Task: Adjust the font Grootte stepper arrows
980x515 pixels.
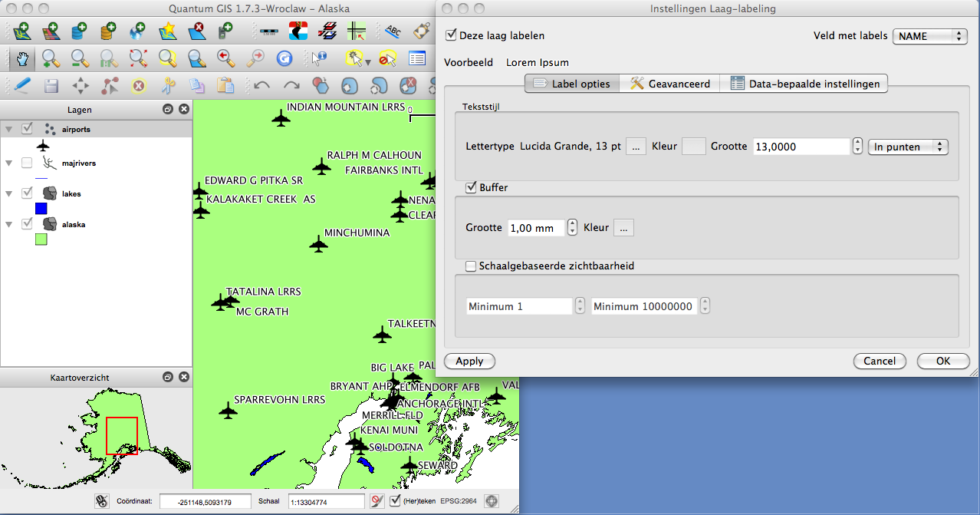Action: [857, 146]
